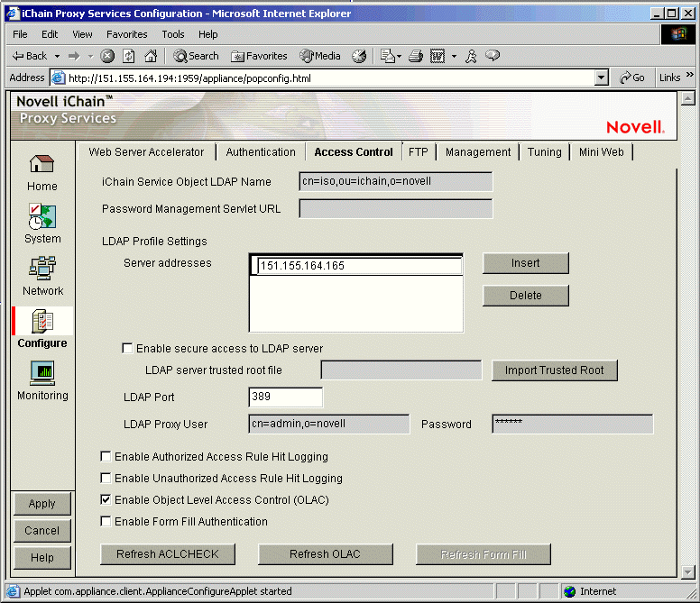Enable secure access to LDAP server

127,349
